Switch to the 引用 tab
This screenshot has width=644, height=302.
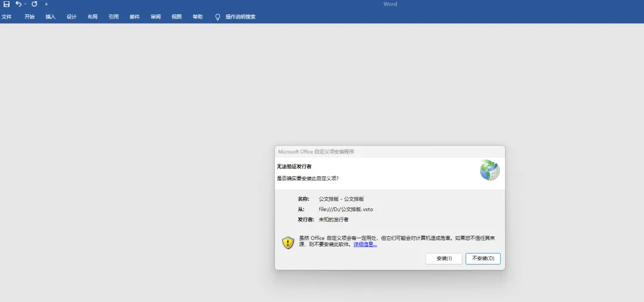[113, 17]
